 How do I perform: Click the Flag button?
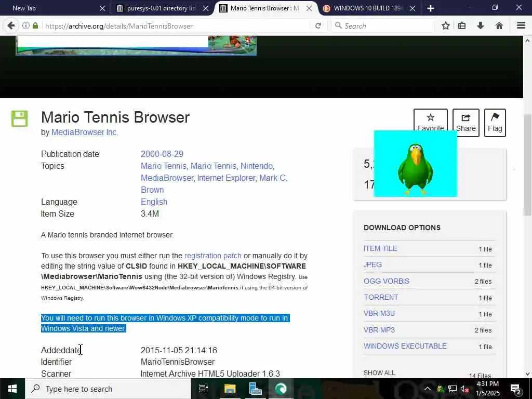point(495,123)
